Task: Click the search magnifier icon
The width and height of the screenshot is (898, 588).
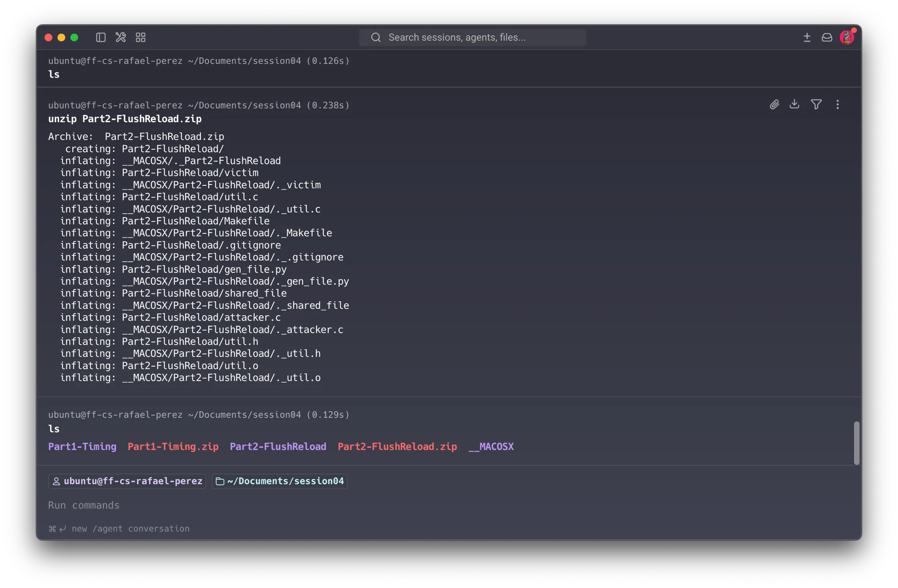Action: [x=376, y=37]
